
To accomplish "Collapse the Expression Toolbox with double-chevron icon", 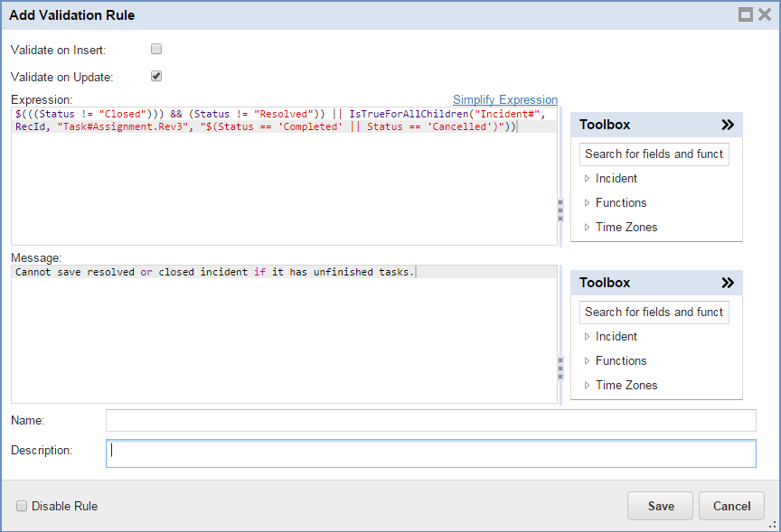I will tap(728, 125).
